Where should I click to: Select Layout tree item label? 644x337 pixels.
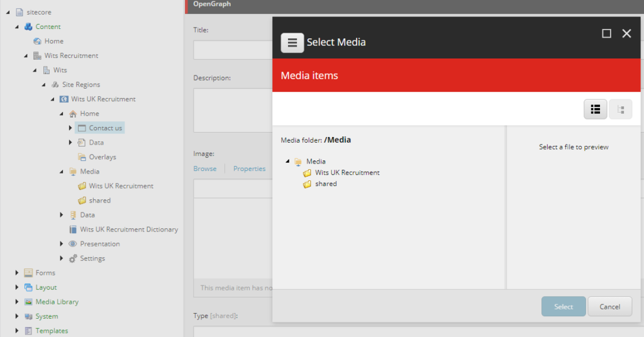tap(46, 287)
